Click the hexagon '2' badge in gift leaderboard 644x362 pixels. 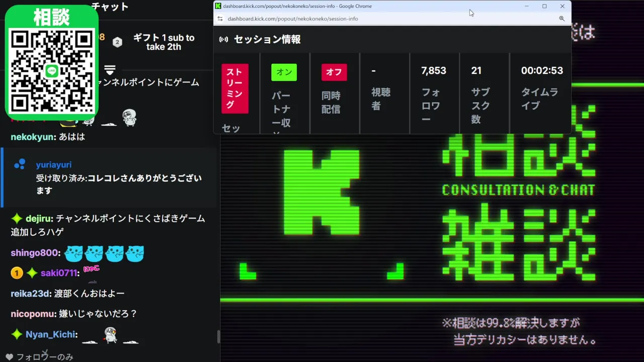(x=117, y=42)
